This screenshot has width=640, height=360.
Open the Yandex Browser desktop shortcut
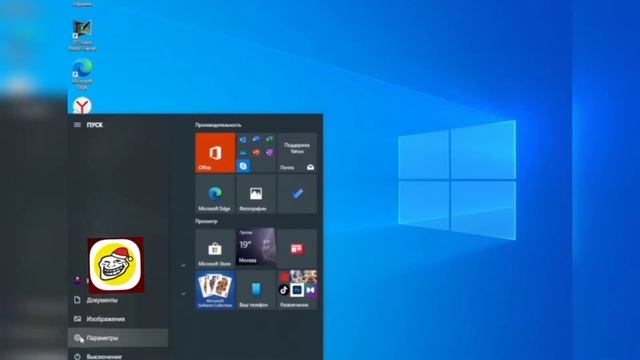[82, 105]
